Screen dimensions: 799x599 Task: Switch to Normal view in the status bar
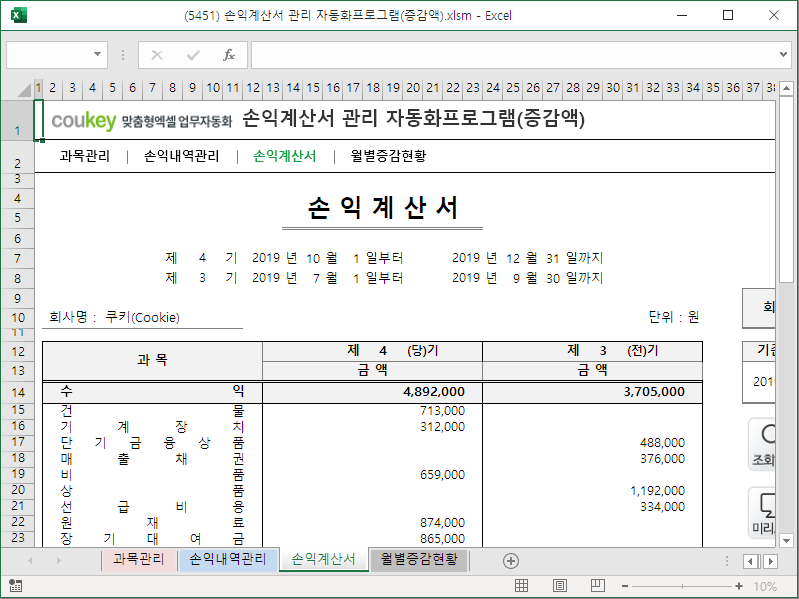click(x=521, y=586)
